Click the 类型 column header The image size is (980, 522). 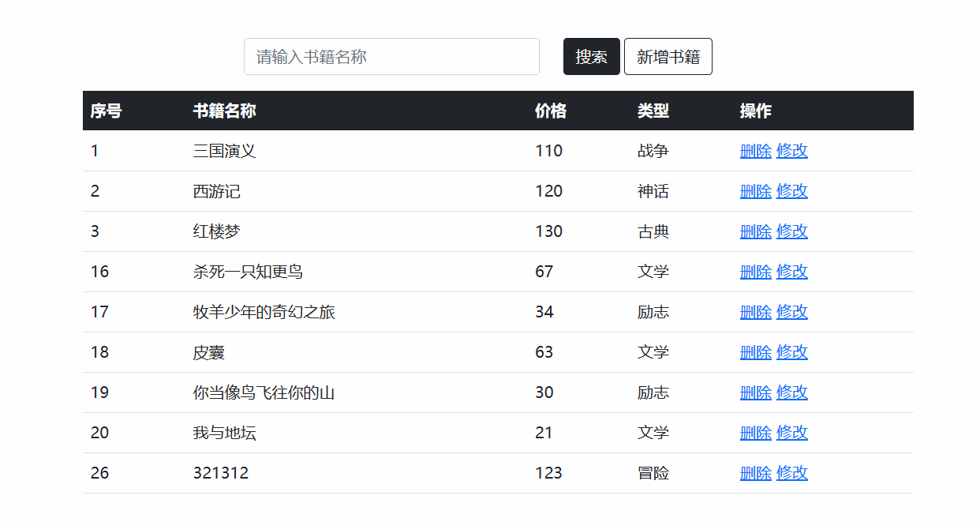(653, 111)
